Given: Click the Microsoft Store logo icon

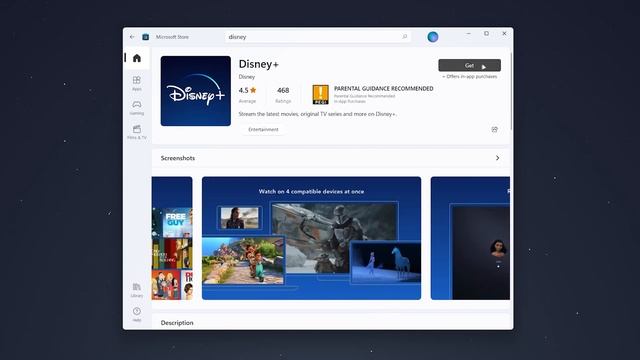Looking at the screenshot, I should click(145, 37).
